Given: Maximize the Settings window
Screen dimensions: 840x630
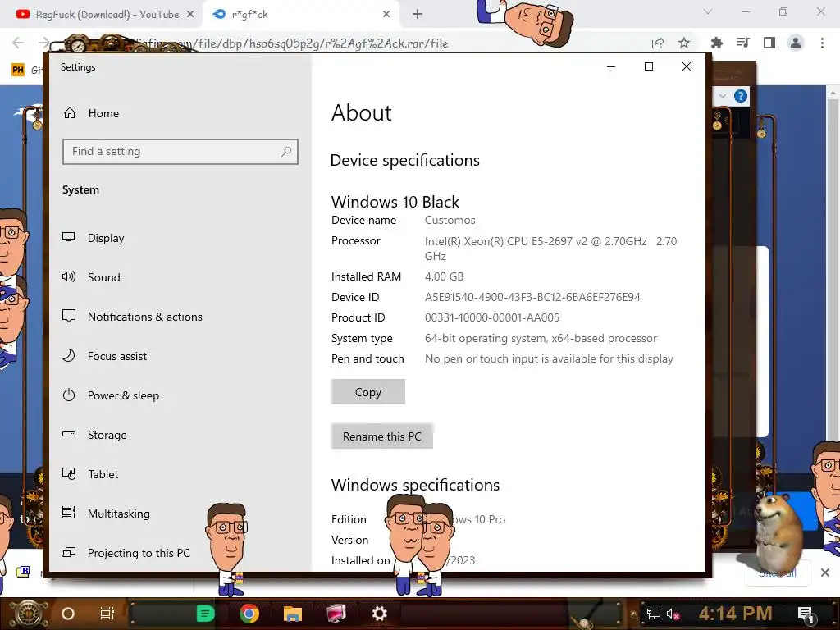Looking at the screenshot, I should pos(649,66).
